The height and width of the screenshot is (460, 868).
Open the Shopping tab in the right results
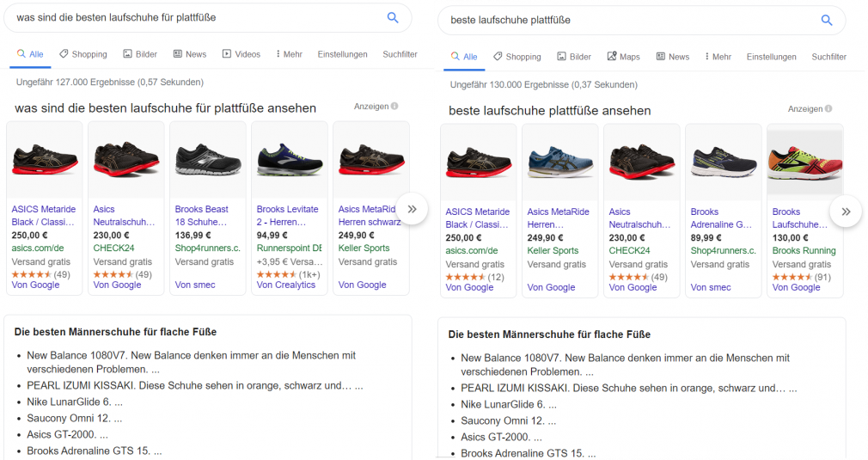517,57
